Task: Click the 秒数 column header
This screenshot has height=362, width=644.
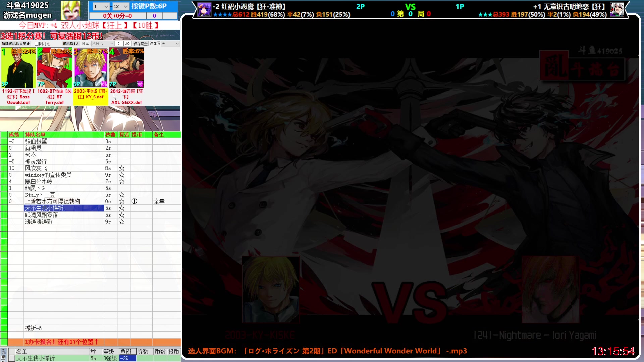Action: tap(111, 135)
